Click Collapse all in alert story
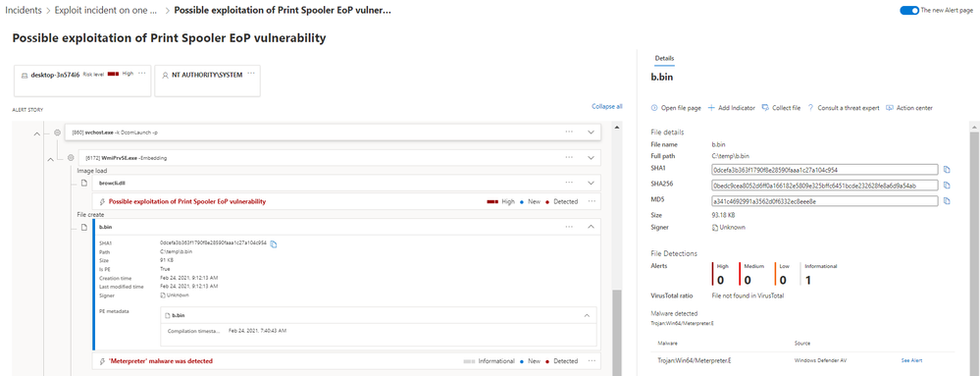 (607, 106)
